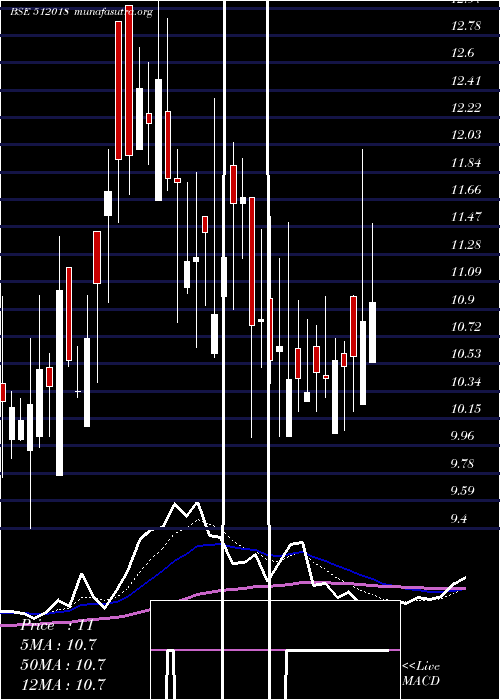Click the 9.78 price axis label
The image size is (500, 700).
click(x=463, y=463)
